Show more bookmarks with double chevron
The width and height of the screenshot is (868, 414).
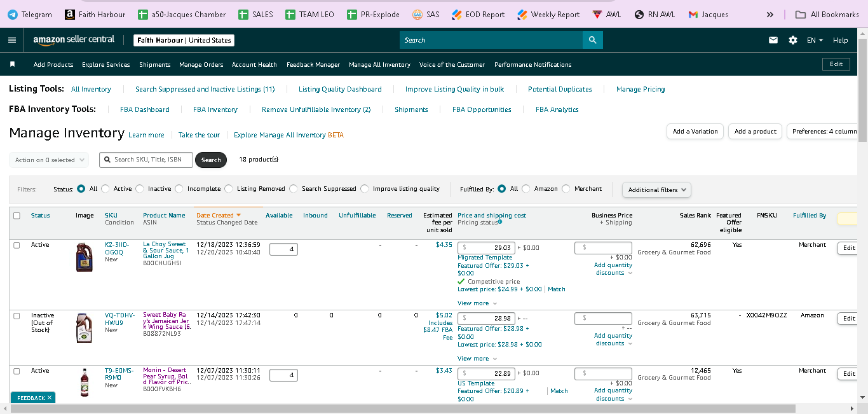[770, 15]
